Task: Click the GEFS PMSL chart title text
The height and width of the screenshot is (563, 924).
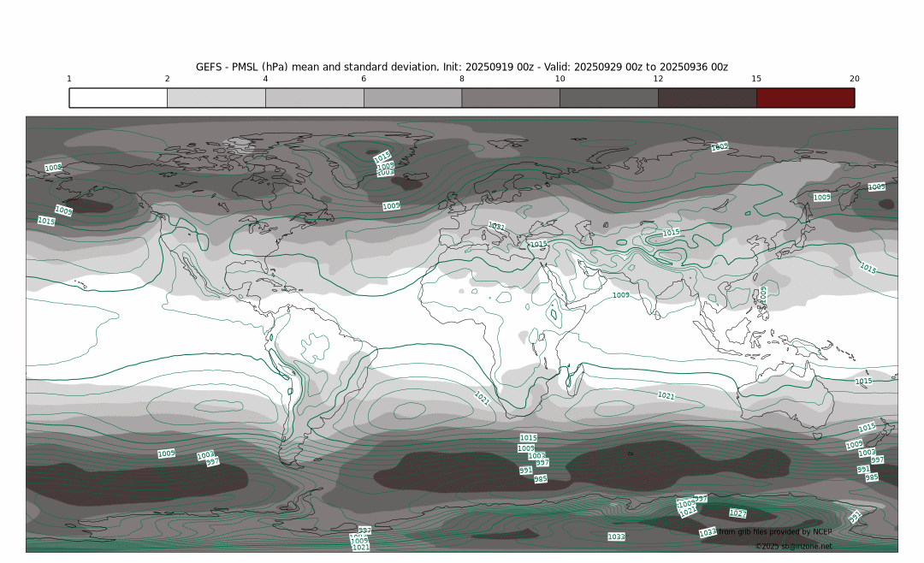Action: coord(462,67)
